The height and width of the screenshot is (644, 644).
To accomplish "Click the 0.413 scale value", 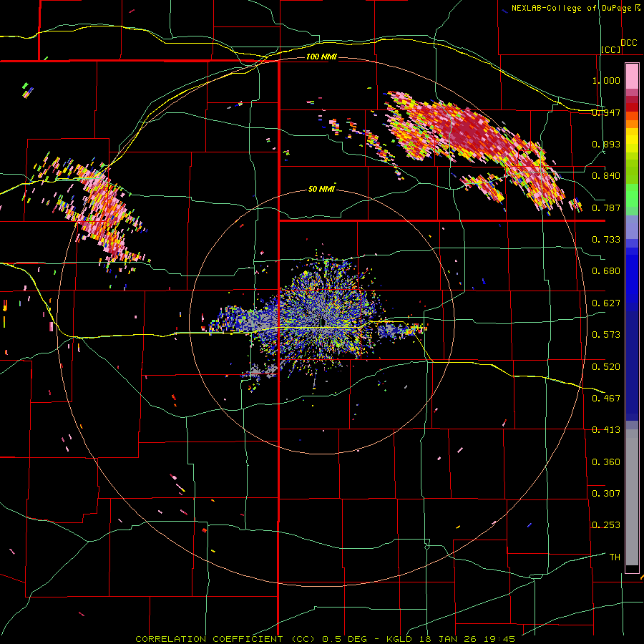I will [606, 430].
